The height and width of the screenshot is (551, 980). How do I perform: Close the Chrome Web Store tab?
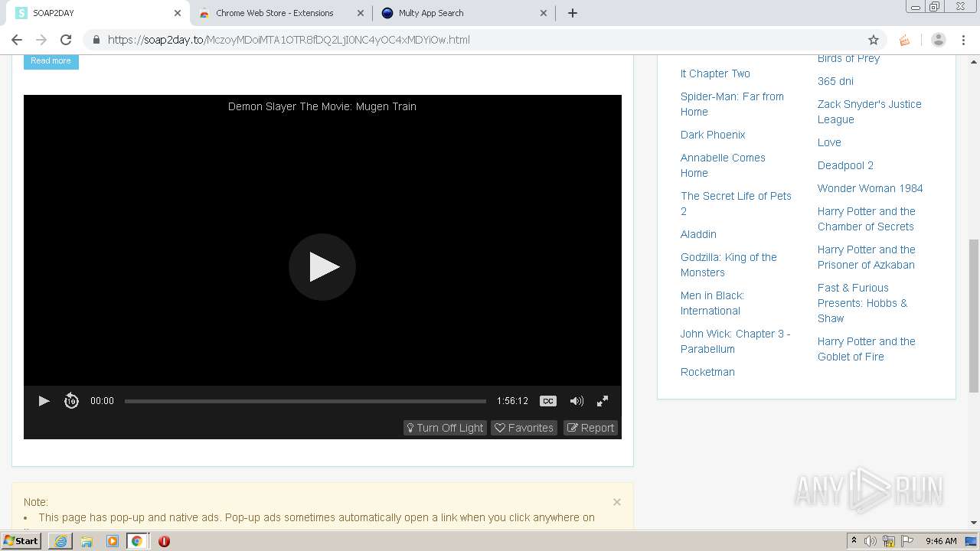coord(361,13)
